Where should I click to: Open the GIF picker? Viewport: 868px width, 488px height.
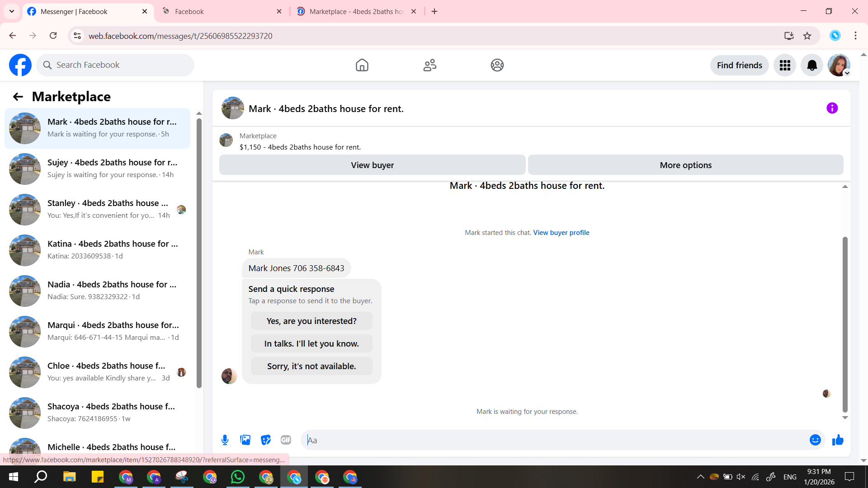tap(286, 440)
